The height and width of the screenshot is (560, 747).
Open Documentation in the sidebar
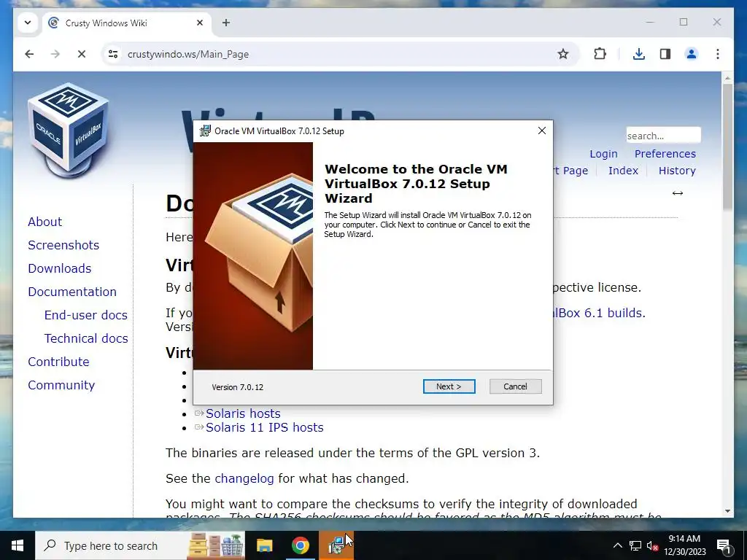(x=72, y=292)
